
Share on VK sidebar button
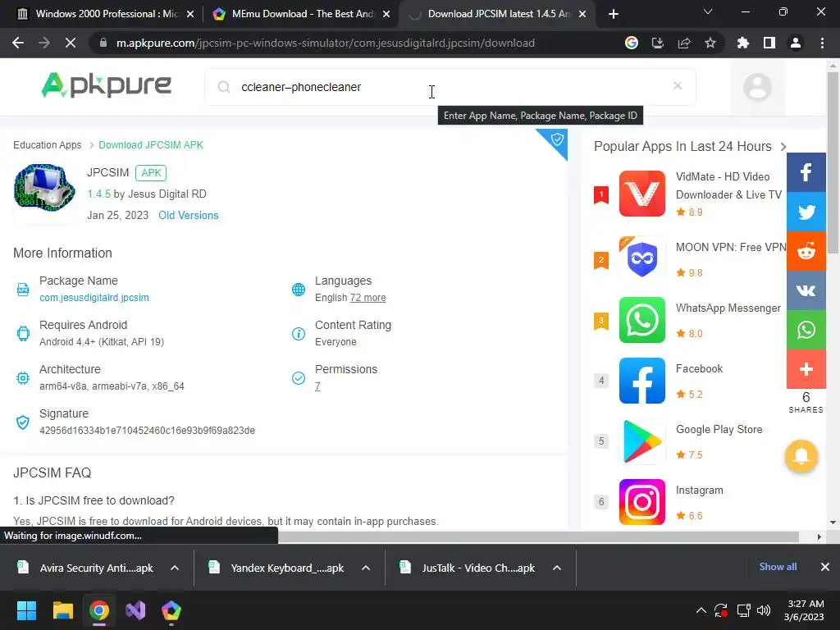806,291
